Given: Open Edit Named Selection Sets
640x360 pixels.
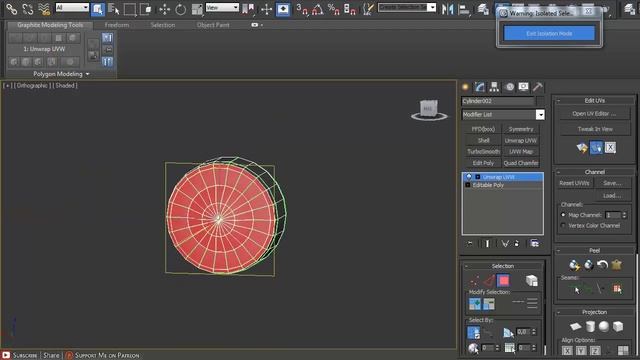Looking at the screenshot, I should coord(368,9).
